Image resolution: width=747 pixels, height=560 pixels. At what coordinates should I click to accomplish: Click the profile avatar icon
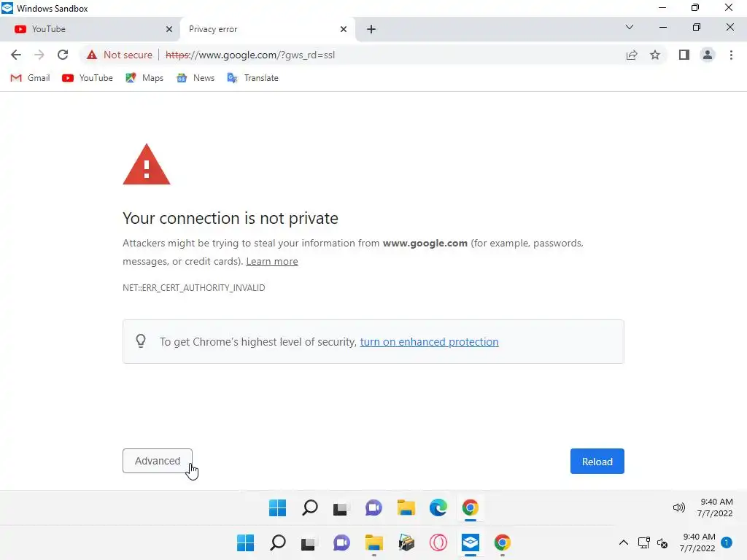coord(707,55)
